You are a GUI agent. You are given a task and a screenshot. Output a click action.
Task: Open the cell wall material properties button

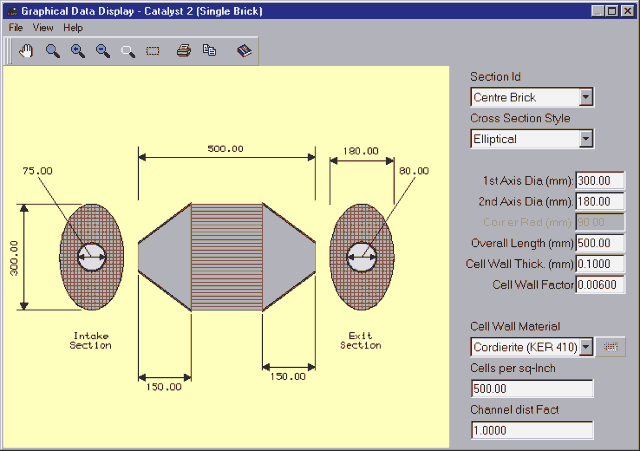pyautogui.click(x=611, y=347)
